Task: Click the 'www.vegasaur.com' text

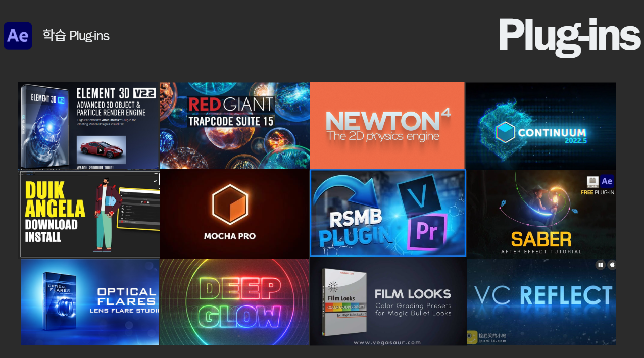Action: pyautogui.click(x=387, y=342)
